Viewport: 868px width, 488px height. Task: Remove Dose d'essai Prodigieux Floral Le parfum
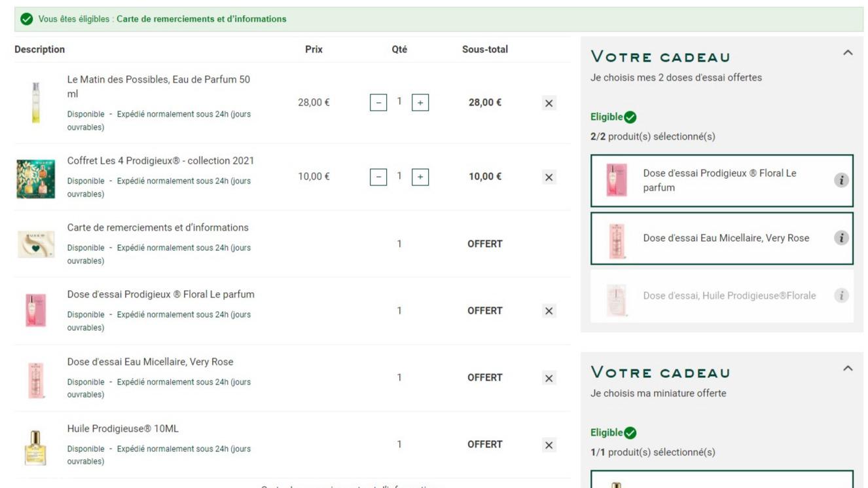click(x=549, y=311)
